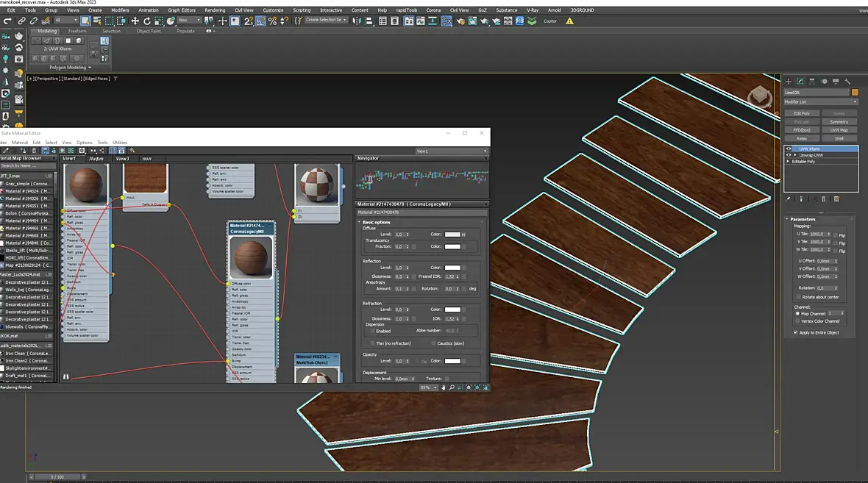Collapse the Basic options rollout
The height and width of the screenshot is (483, 868).
pos(377,222)
